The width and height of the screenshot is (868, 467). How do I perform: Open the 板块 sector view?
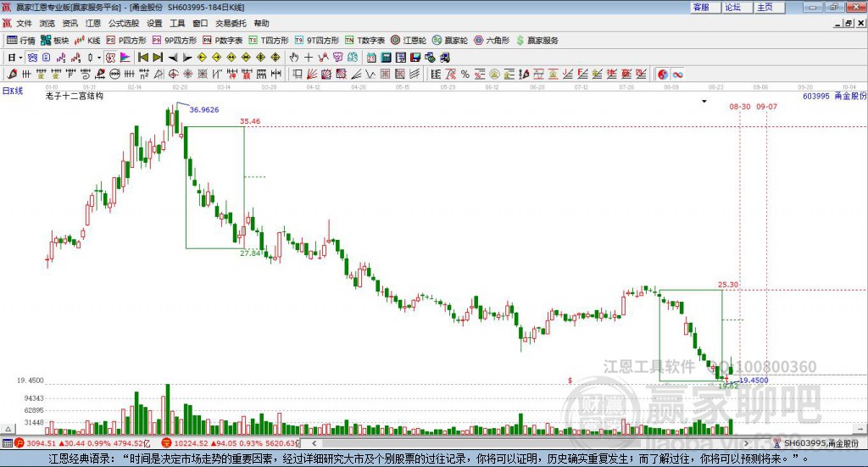(55, 41)
